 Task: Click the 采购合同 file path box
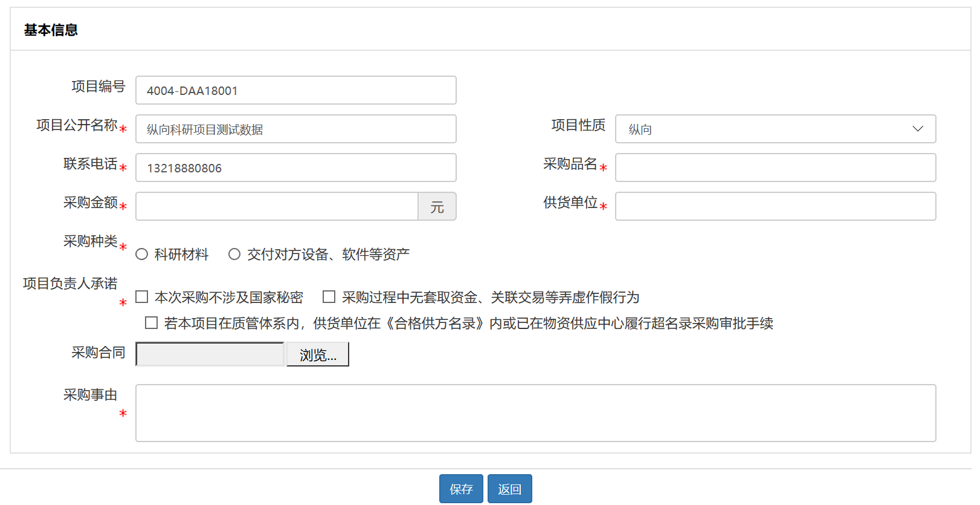[x=210, y=354]
